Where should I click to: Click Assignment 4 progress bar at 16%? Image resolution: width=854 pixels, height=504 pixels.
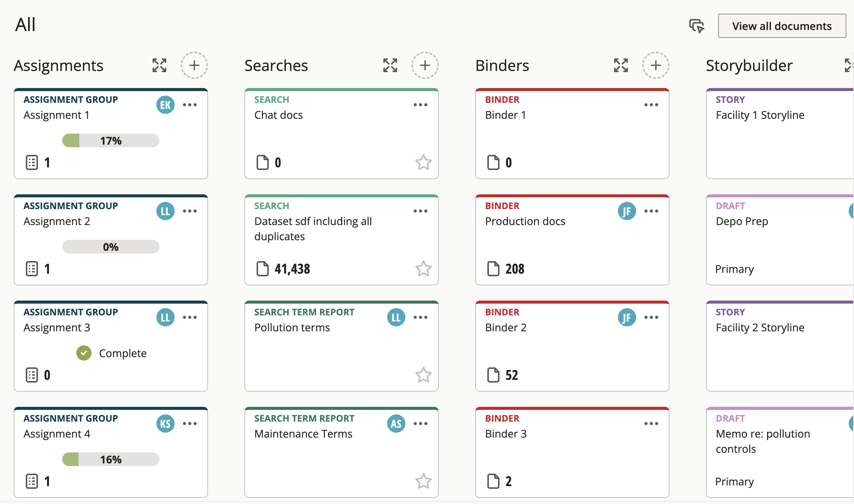[x=111, y=459]
